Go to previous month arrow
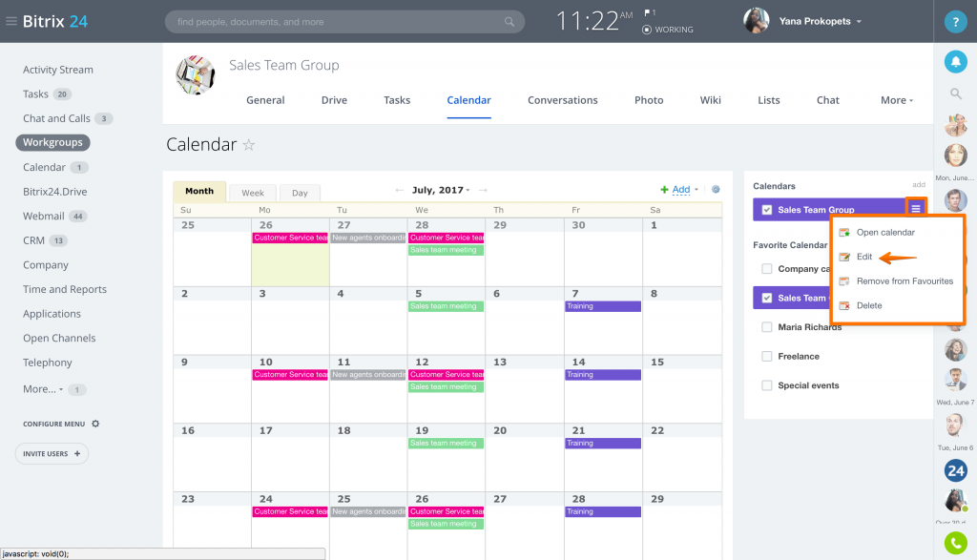This screenshot has height=560, width=977. (x=400, y=190)
